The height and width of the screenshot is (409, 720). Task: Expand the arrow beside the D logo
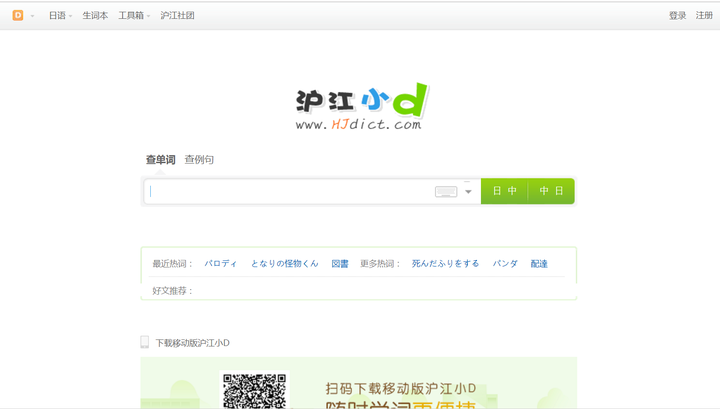coord(33,16)
